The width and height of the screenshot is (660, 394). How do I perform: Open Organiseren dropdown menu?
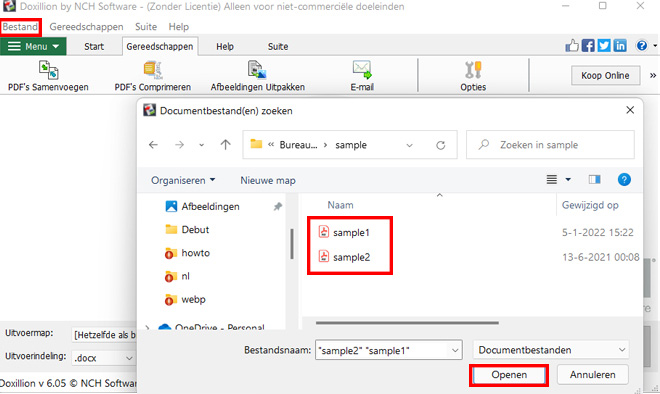183,180
